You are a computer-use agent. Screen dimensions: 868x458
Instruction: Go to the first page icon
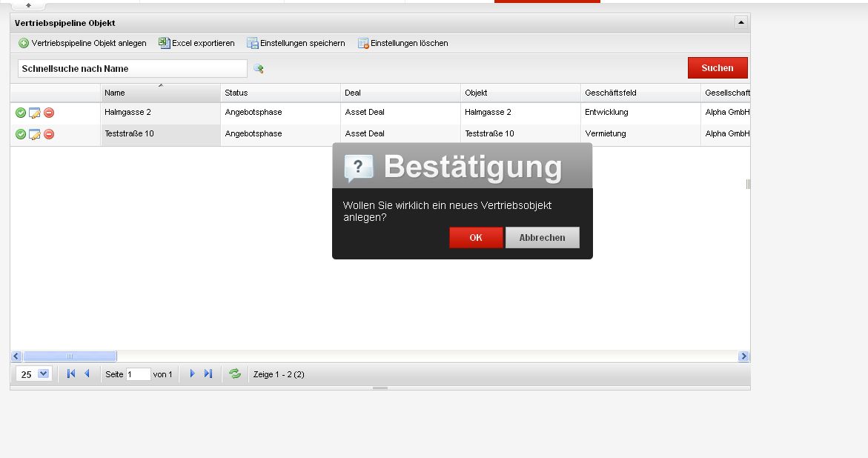71,374
